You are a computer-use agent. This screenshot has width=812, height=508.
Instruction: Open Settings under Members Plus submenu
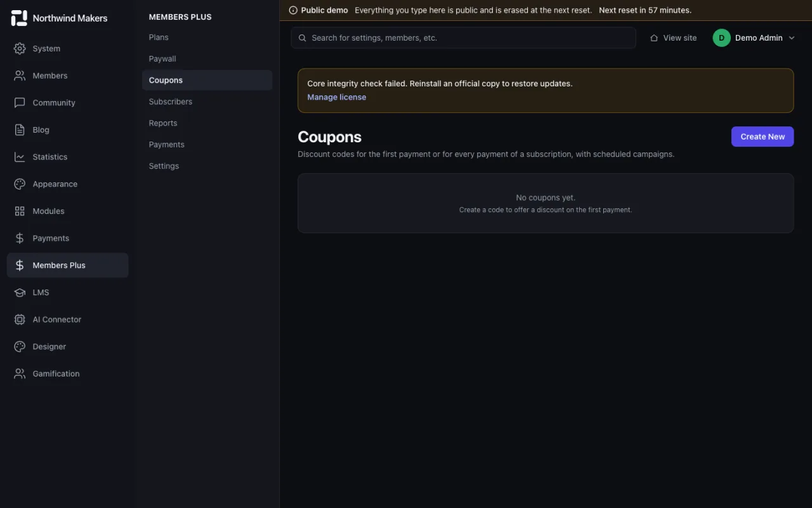tap(207, 166)
